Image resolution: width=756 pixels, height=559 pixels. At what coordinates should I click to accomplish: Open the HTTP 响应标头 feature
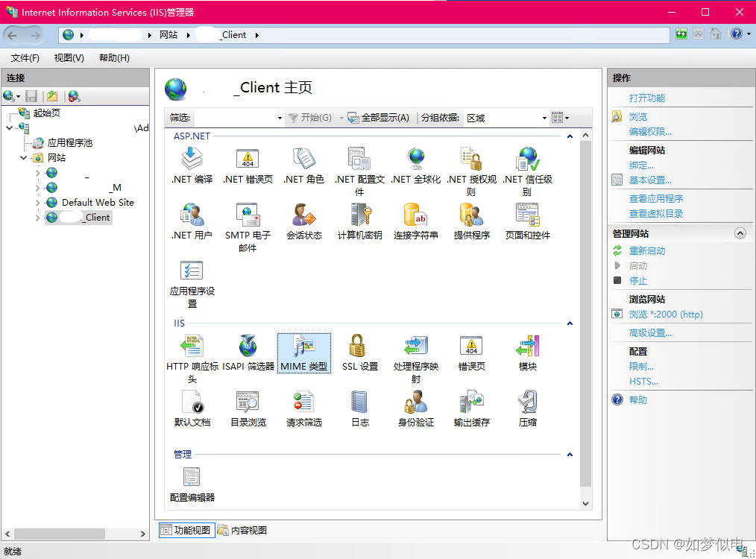click(192, 359)
